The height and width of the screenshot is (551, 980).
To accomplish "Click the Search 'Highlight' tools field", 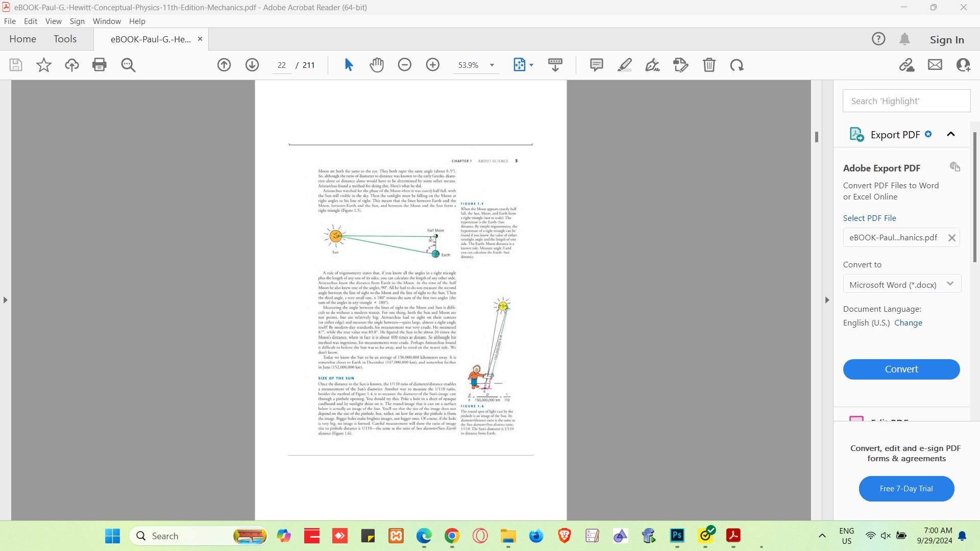I will pyautogui.click(x=906, y=101).
